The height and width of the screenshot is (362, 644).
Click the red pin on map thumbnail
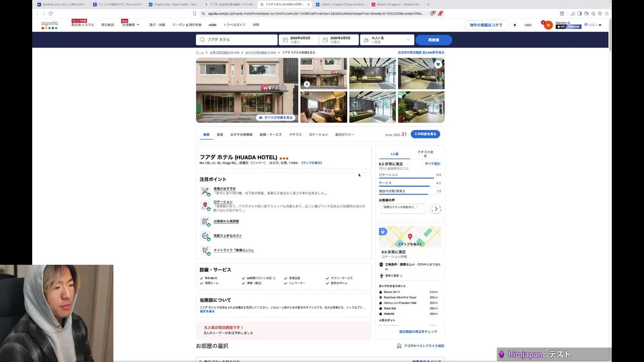410,236
